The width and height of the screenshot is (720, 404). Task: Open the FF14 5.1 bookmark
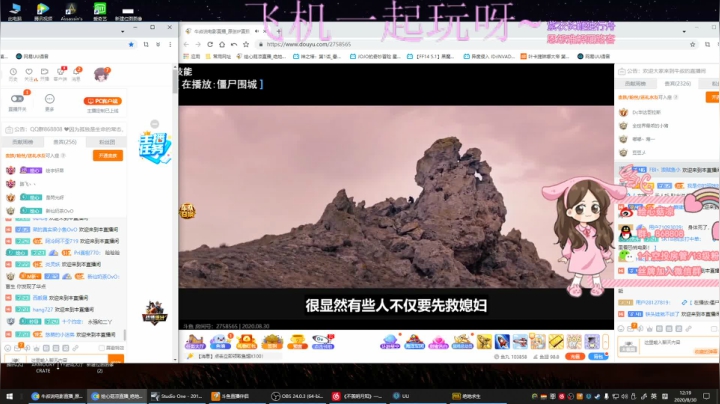pos(431,56)
